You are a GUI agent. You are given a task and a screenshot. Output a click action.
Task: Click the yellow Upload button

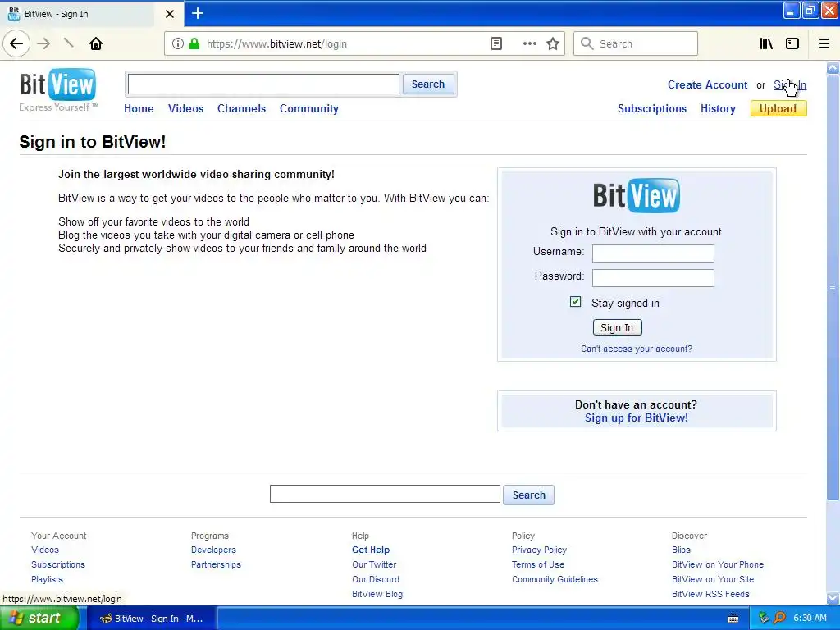click(778, 109)
